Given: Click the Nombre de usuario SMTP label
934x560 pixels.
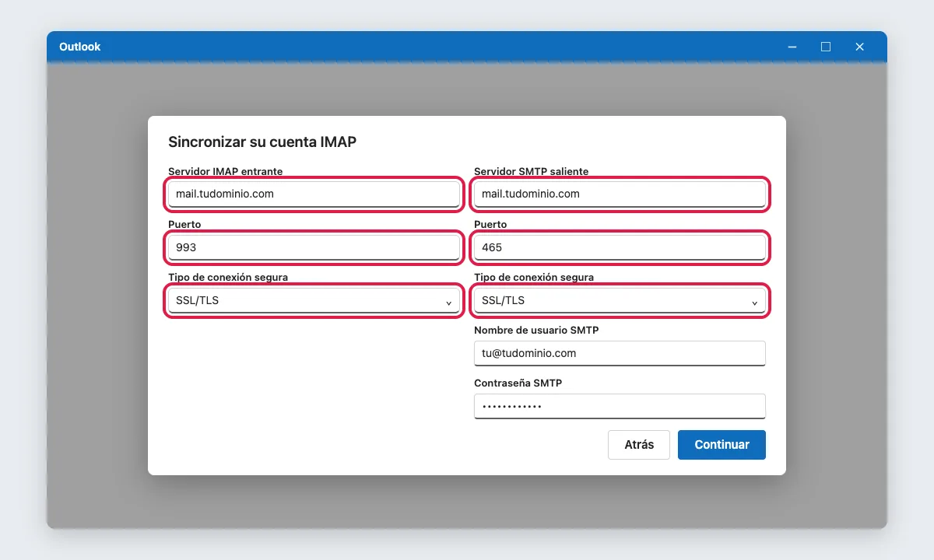Looking at the screenshot, I should [536, 330].
